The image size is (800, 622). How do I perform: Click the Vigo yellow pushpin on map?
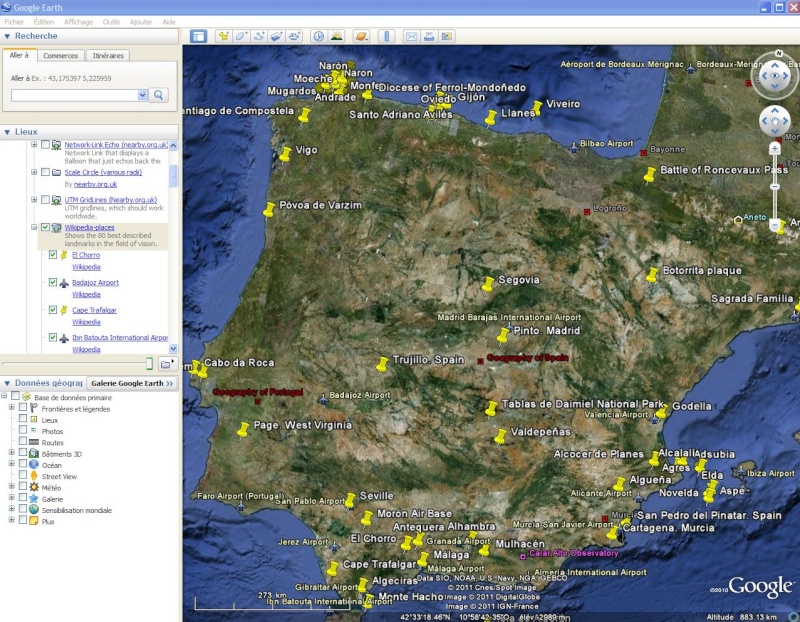(x=285, y=154)
